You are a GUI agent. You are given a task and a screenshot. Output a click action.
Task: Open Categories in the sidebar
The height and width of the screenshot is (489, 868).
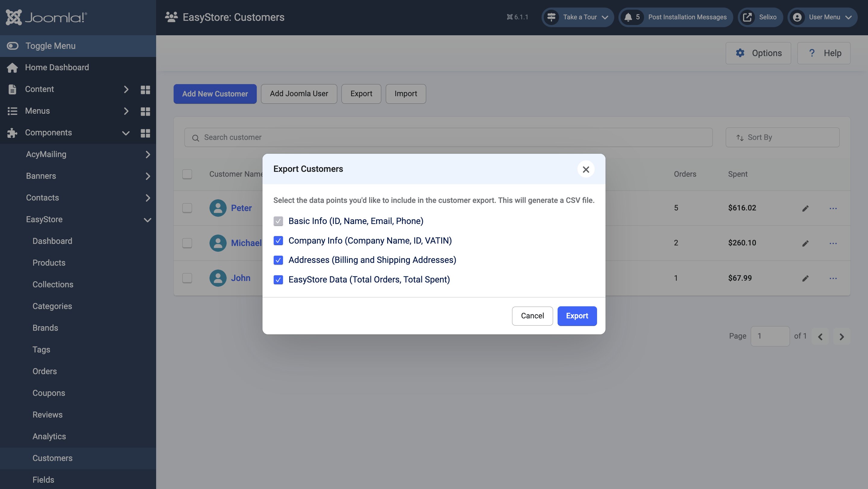52,306
